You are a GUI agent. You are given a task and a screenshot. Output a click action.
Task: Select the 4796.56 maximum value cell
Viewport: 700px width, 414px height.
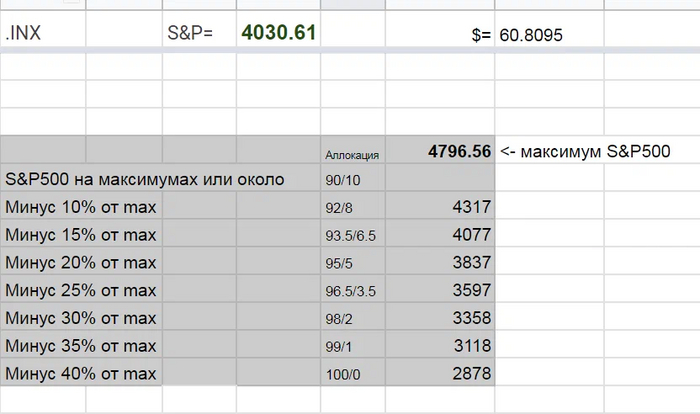tap(440, 152)
